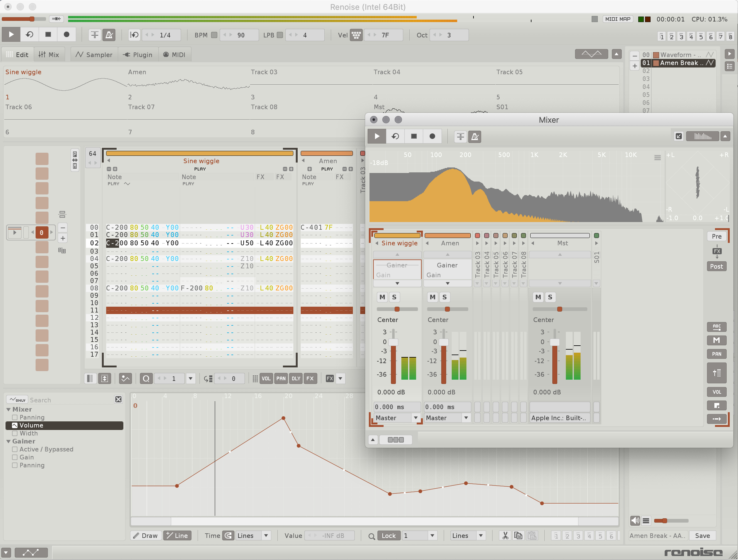This screenshot has height=560, width=738.
Task: Solo the Sine wiggle track
Action: tap(394, 297)
